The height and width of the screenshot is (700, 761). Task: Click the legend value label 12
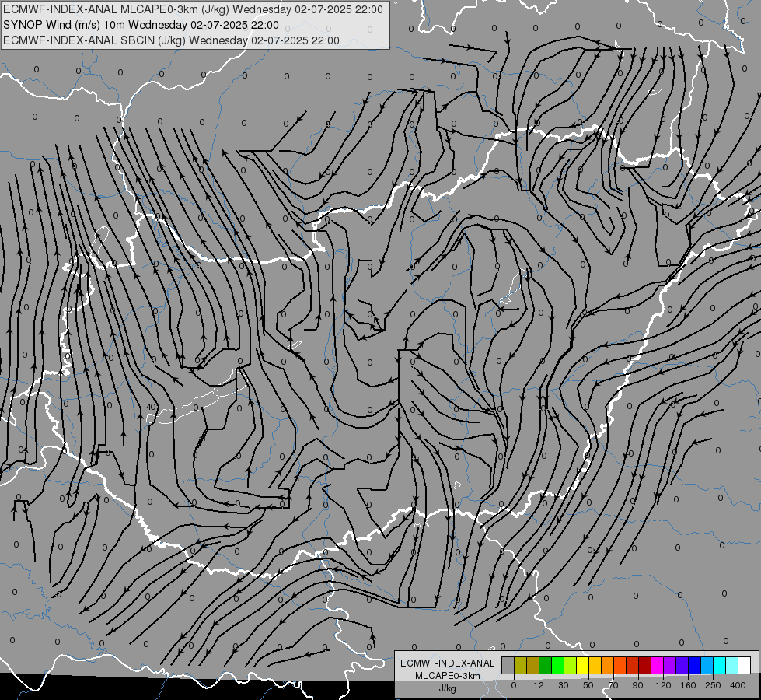click(539, 685)
